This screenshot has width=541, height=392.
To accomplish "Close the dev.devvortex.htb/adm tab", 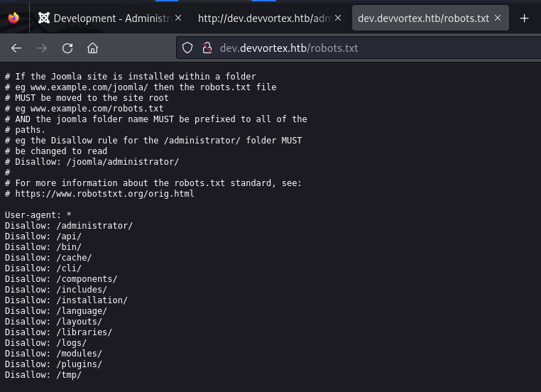I will [x=338, y=18].
